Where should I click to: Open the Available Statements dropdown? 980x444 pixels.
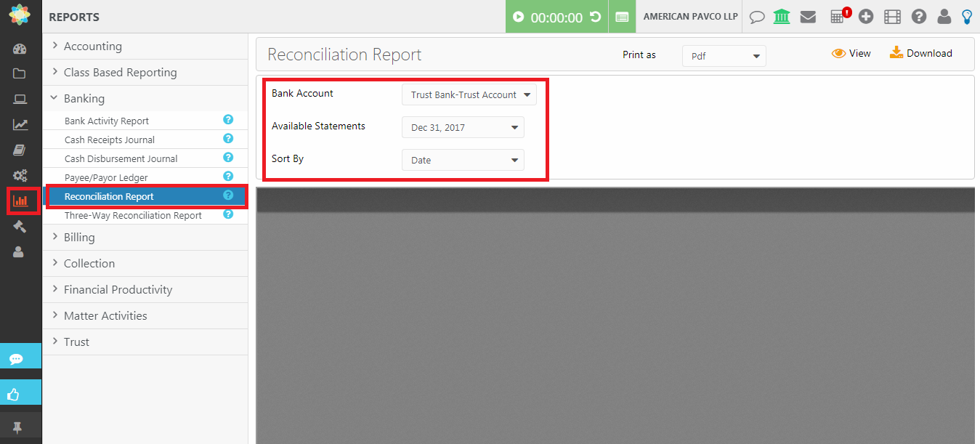(463, 127)
